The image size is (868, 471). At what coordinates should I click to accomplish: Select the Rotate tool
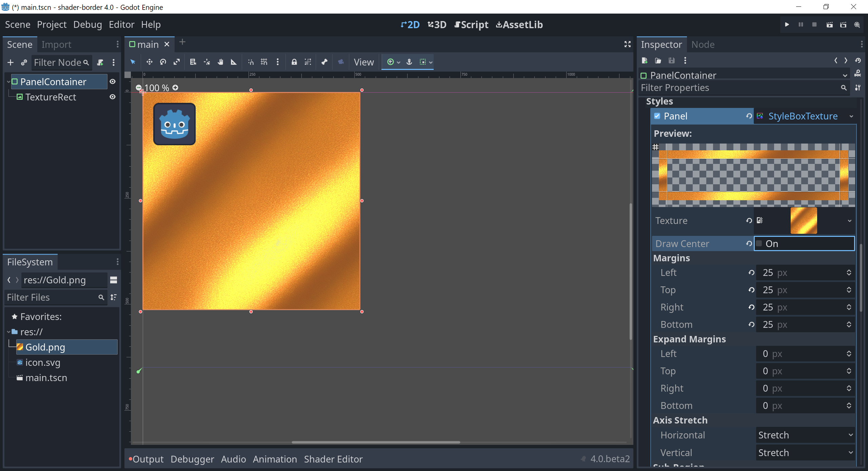(x=163, y=62)
